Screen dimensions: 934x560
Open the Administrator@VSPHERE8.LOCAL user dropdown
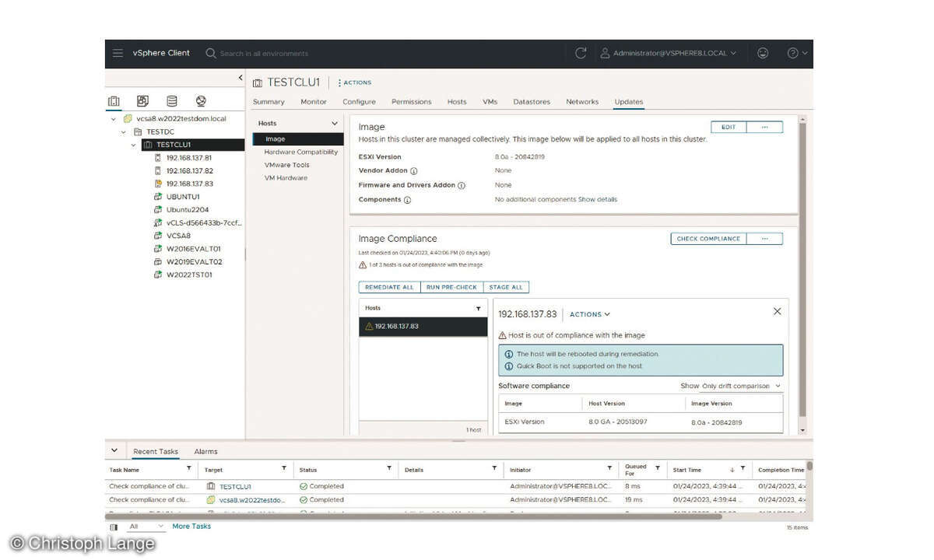pyautogui.click(x=674, y=53)
